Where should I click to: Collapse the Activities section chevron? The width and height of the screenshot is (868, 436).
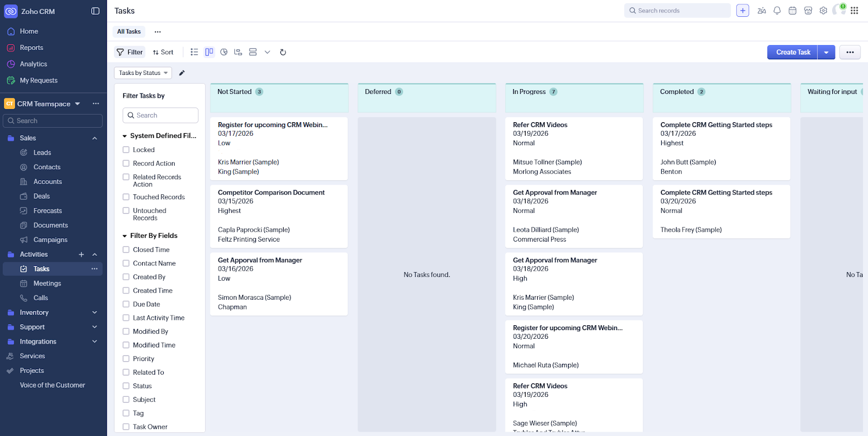(95, 255)
